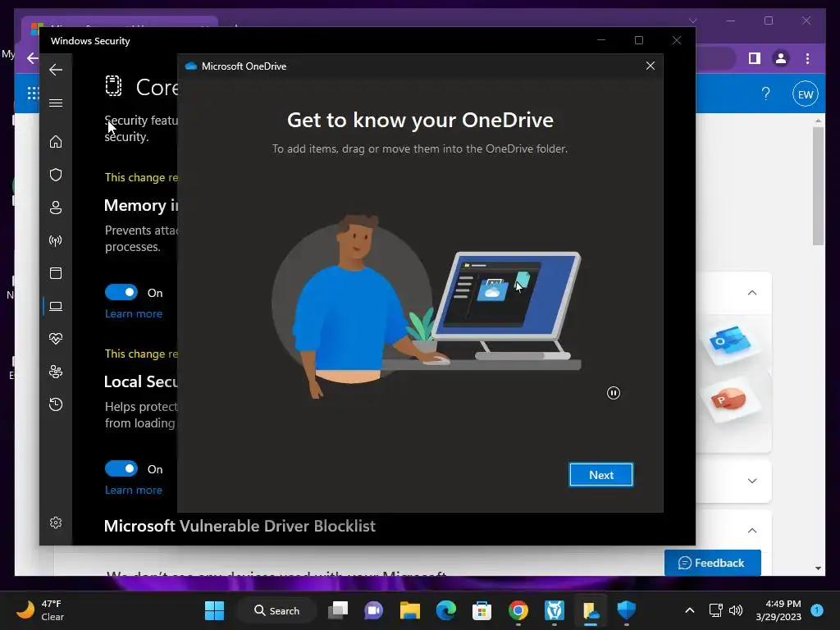Show hidden system tray icons
Image resolution: width=840 pixels, height=630 pixels.
coord(690,610)
